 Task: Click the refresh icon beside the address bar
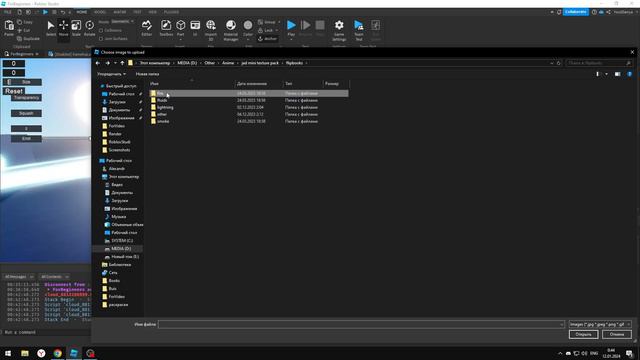pos(559,63)
